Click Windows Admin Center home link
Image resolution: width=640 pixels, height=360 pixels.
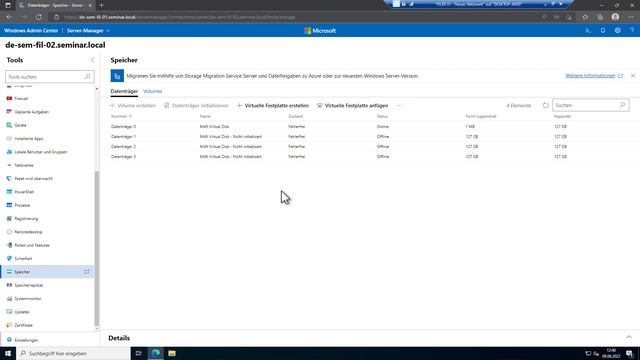[31, 31]
